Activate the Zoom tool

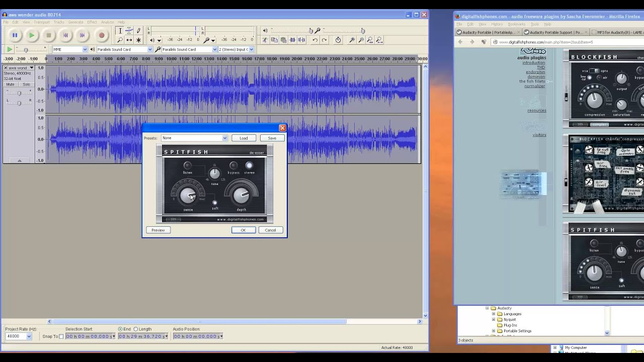point(121,40)
